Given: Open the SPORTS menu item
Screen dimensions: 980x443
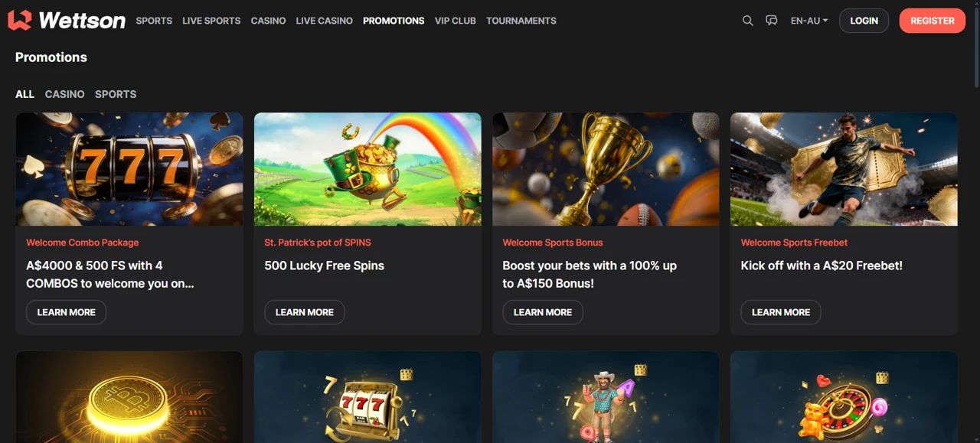Looking at the screenshot, I should (154, 21).
